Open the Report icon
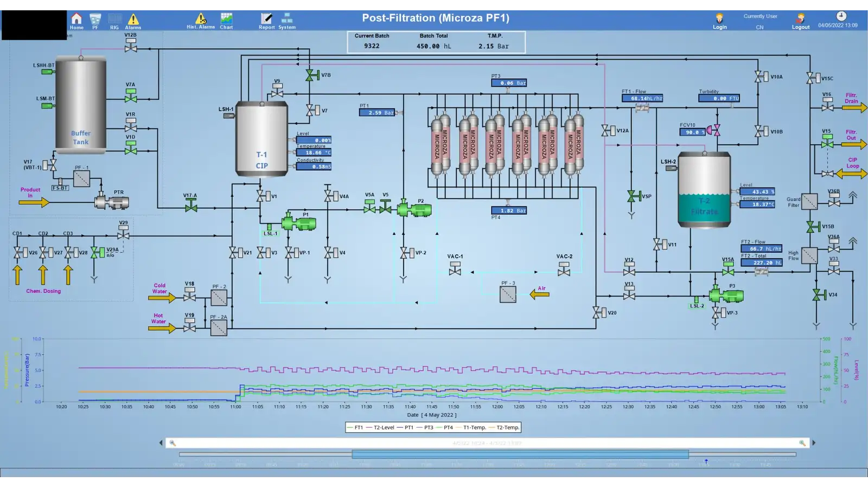Screen dimensions: 868x488 pos(266,20)
